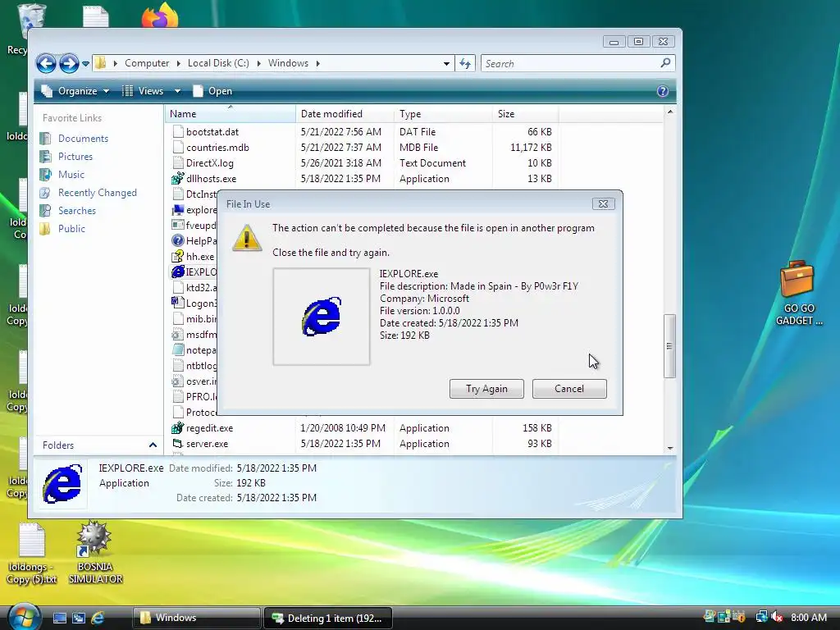The image size is (840, 630).
Task: Click IEXPLORE.exe icon in details pane
Action: 62,484
